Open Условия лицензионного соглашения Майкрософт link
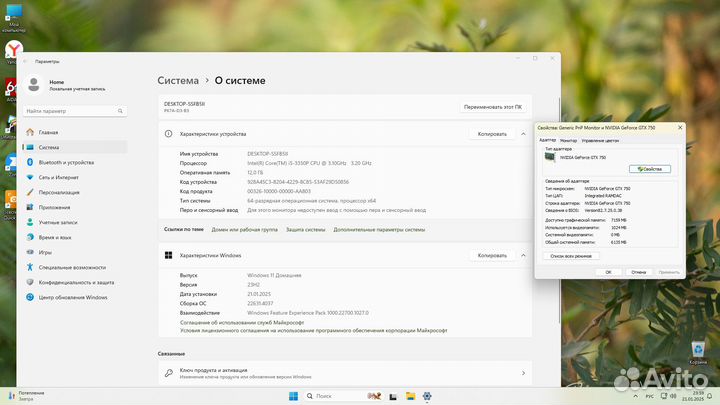This screenshot has height=405, width=720. pos(314,331)
